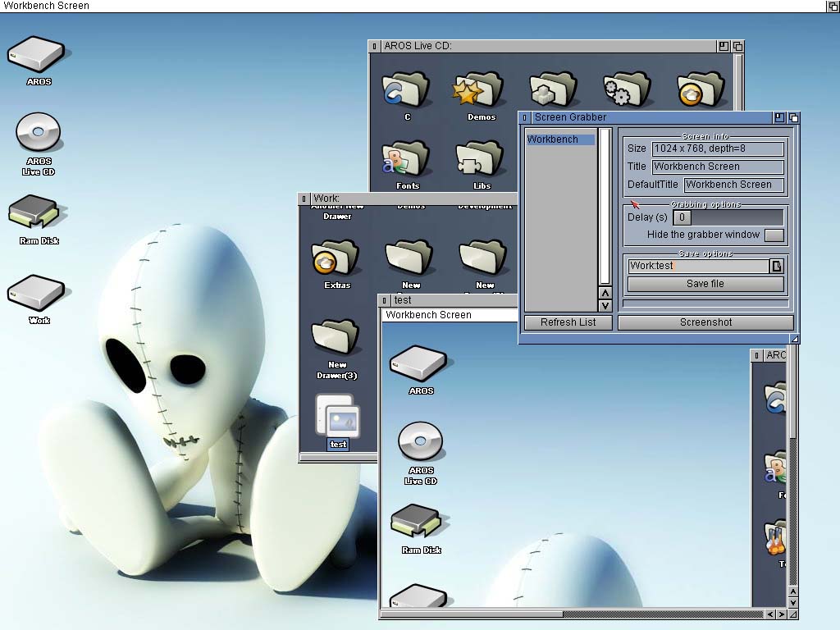This screenshot has height=630, width=840.
Task: Toggle Hide the grabber window checkbox
Action: tap(774, 235)
